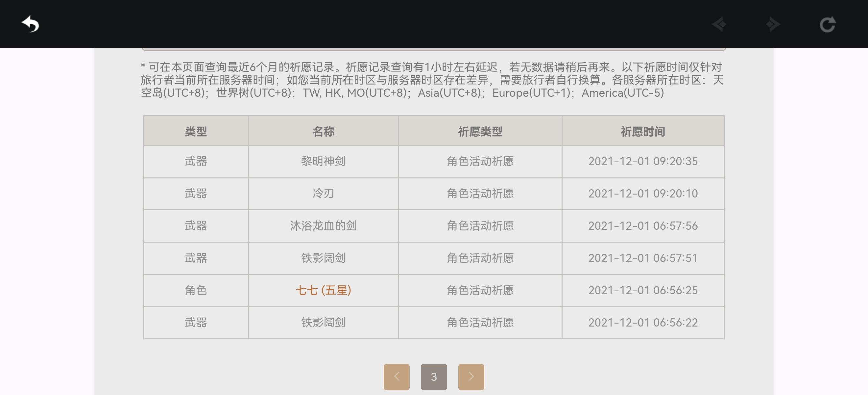Click the 名称 column header
The height and width of the screenshot is (395, 868).
click(x=323, y=131)
